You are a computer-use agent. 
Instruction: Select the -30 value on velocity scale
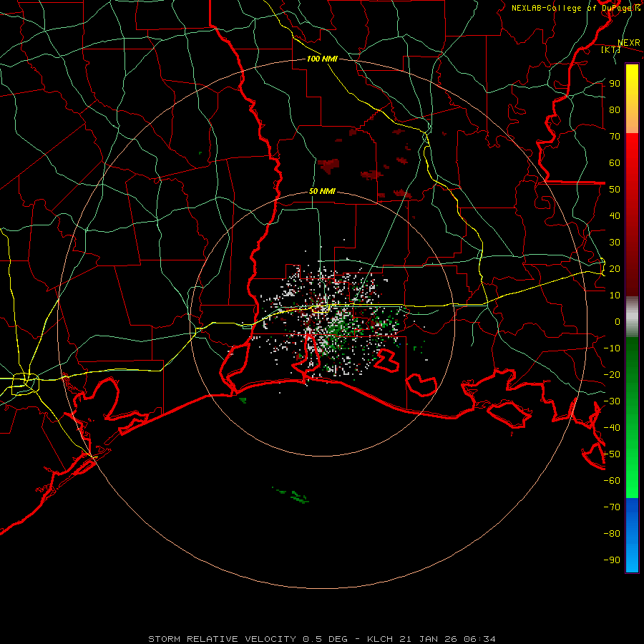coord(612,401)
